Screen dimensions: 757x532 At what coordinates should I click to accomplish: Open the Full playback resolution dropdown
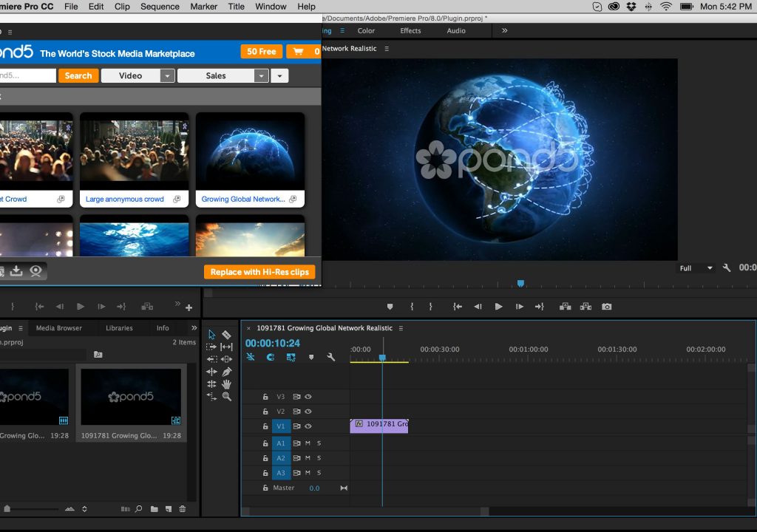click(696, 268)
